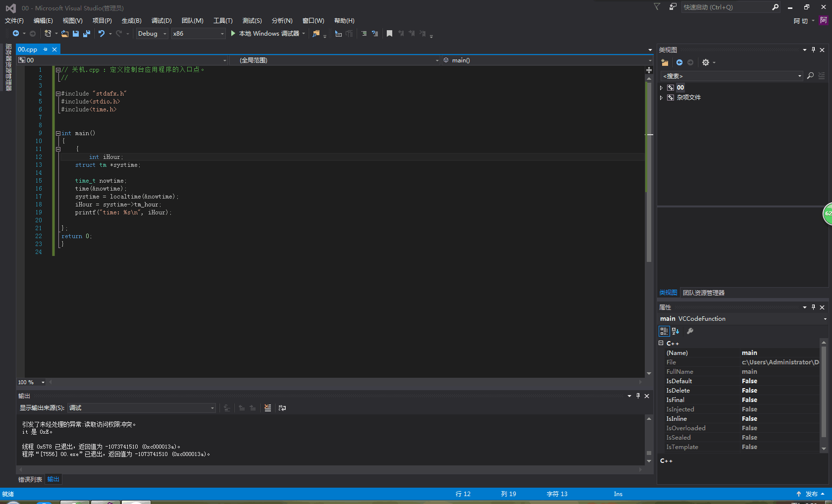Open the x86 platform dropdown

click(x=198, y=34)
